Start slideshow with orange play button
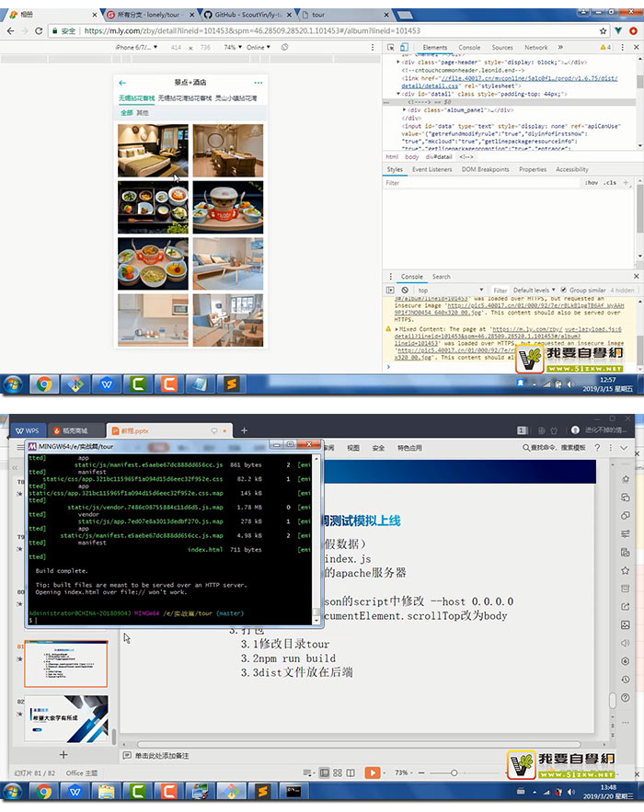The image size is (644, 812). point(372,772)
